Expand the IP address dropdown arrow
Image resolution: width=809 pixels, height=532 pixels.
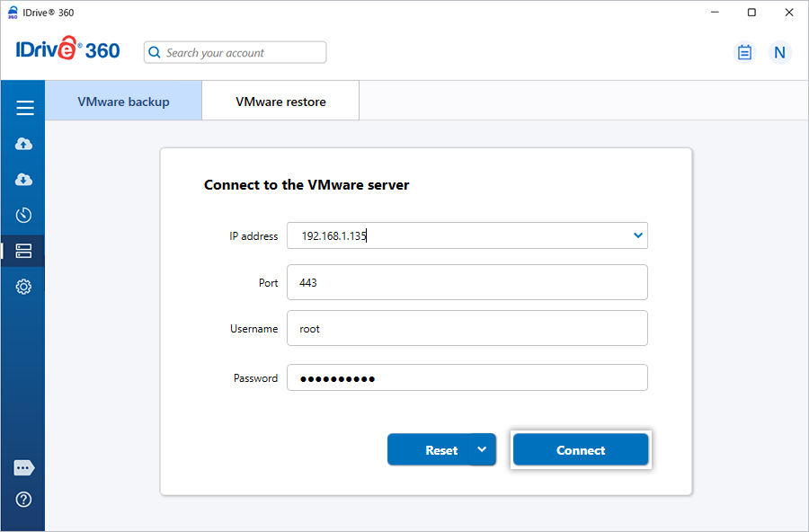637,235
